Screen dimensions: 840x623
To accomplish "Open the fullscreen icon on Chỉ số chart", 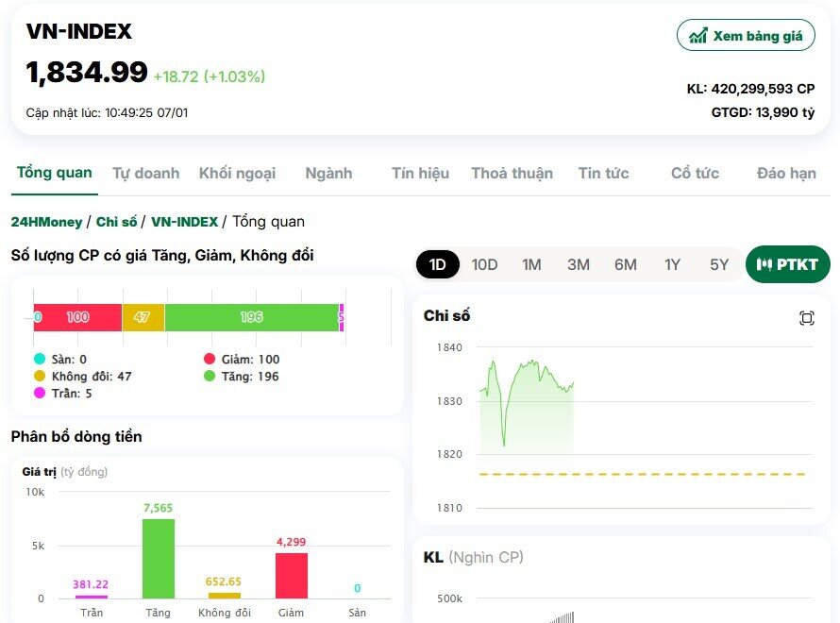I will (807, 318).
